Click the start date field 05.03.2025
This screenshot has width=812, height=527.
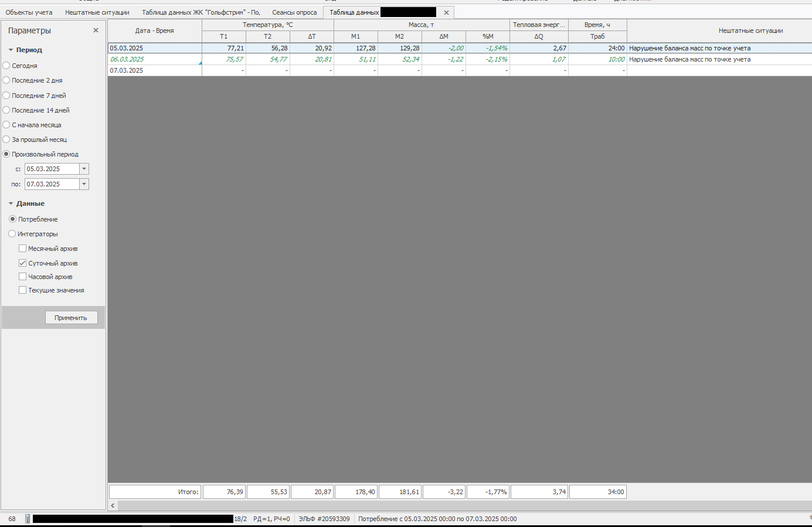click(52, 169)
